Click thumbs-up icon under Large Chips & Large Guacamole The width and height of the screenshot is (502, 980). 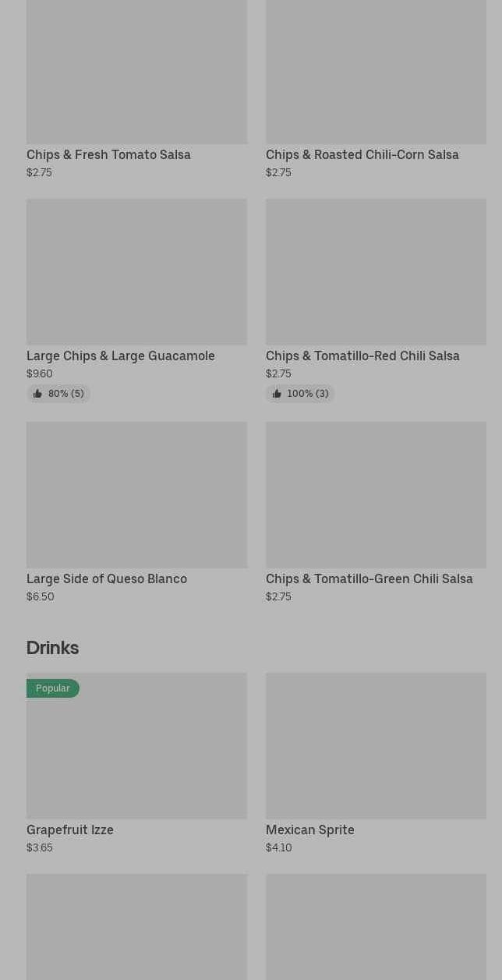(x=37, y=394)
